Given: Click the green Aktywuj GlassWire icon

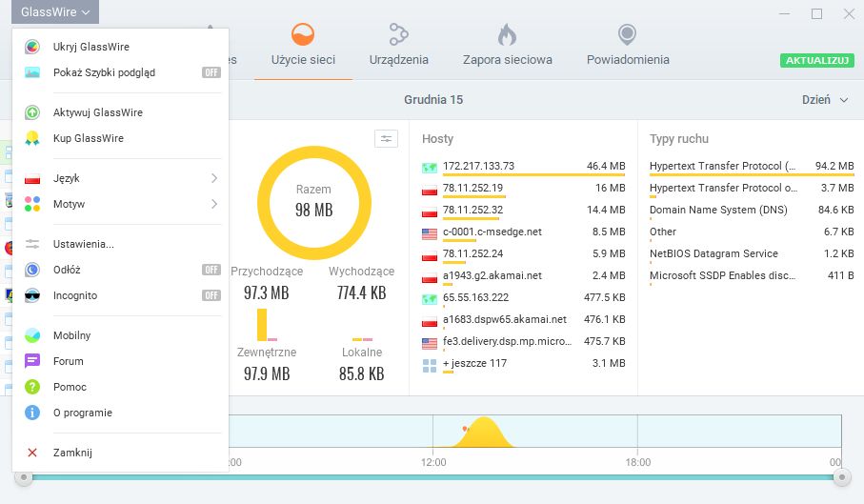Looking at the screenshot, I should [x=32, y=112].
